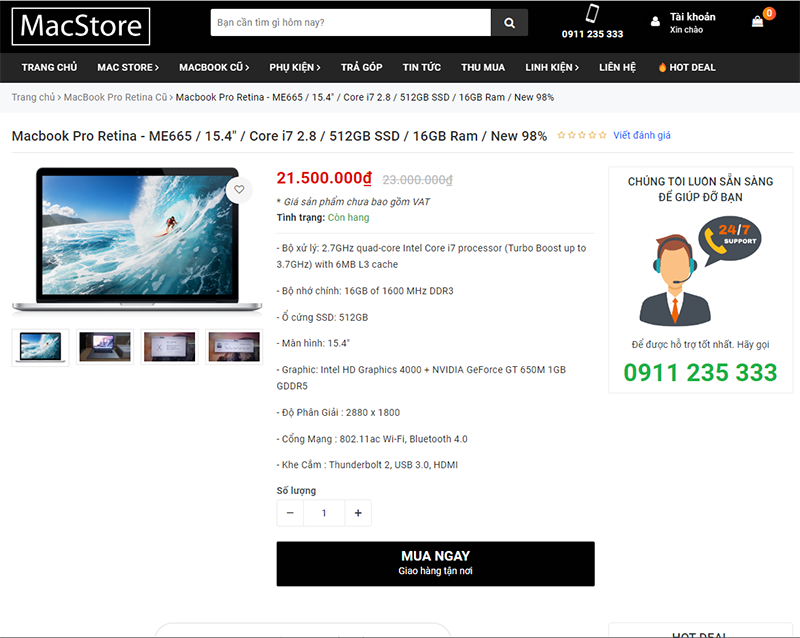800x638 pixels.
Task: Select the second product thumbnail
Action: (x=104, y=346)
